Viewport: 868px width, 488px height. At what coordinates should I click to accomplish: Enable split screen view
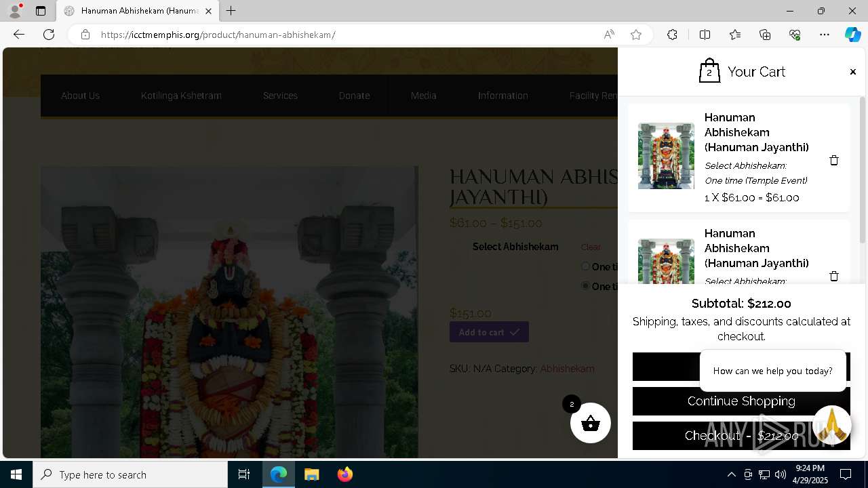(x=705, y=35)
